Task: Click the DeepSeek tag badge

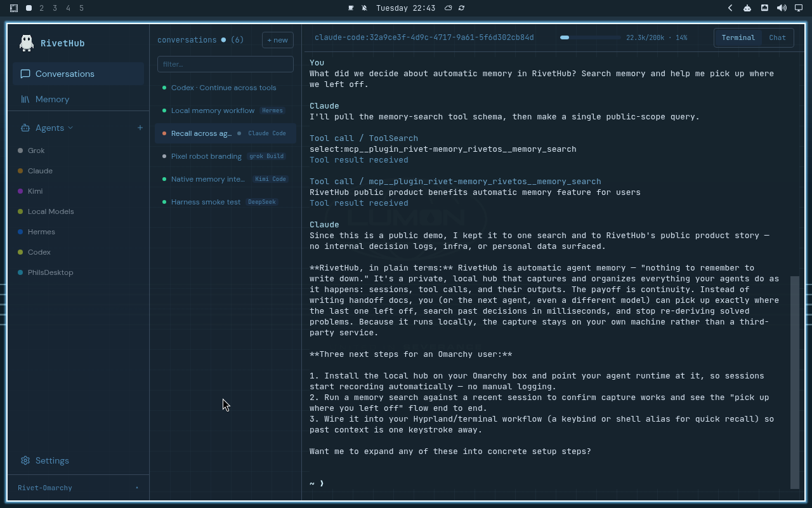Action: click(x=261, y=202)
